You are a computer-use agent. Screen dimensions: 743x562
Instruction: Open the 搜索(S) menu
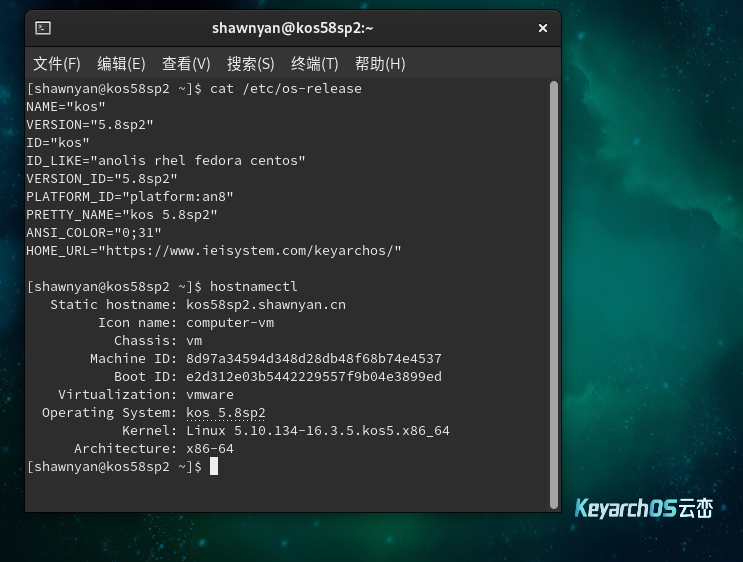point(251,63)
